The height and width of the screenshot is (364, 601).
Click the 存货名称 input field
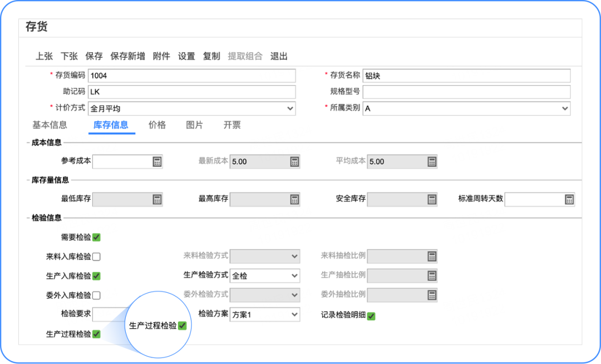pyautogui.click(x=466, y=76)
